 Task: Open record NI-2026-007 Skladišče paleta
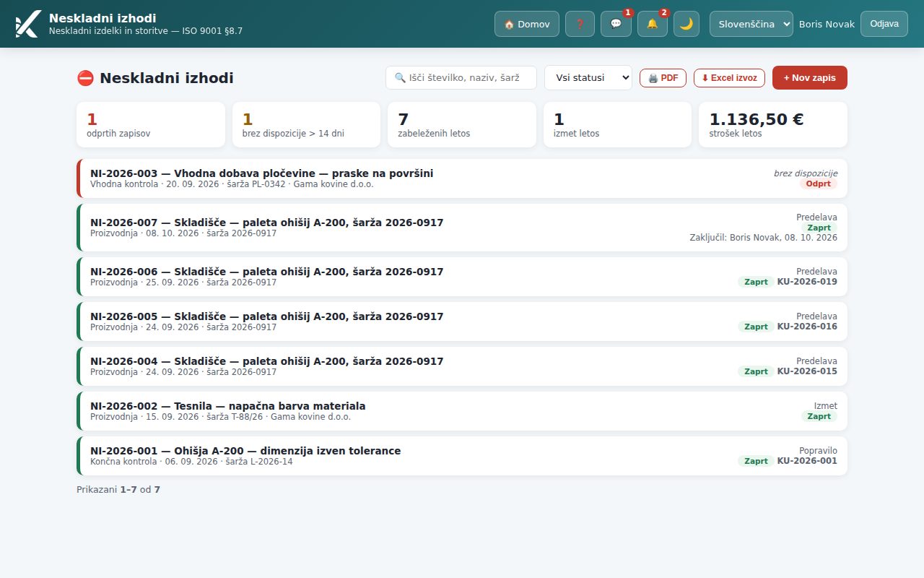coord(462,228)
